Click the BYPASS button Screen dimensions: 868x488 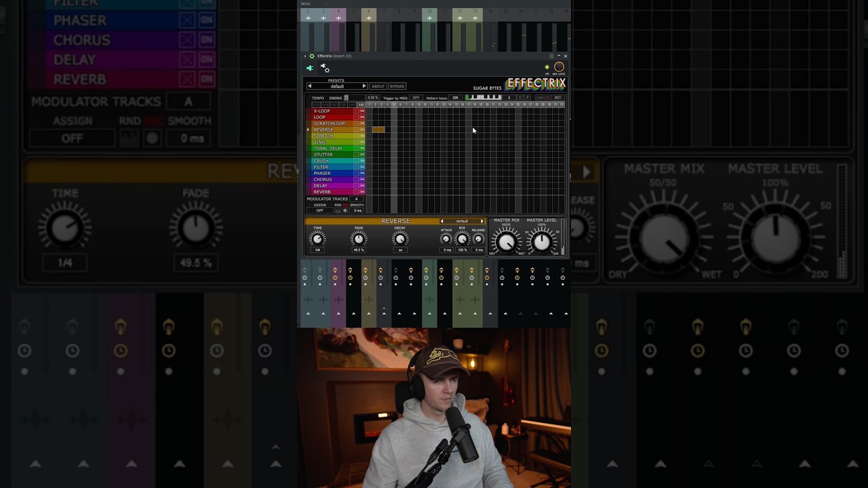pyautogui.click(x=397, y=86)
